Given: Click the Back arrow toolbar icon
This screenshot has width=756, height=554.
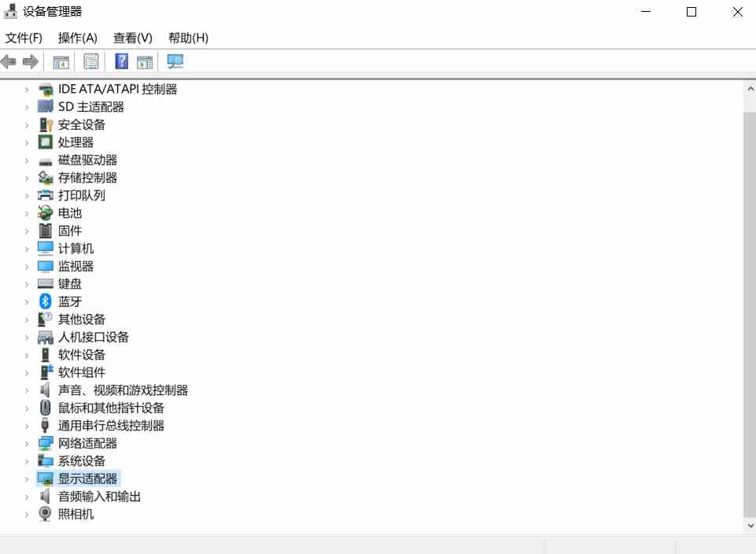Looking at the screenshot, I should (9, 61).
